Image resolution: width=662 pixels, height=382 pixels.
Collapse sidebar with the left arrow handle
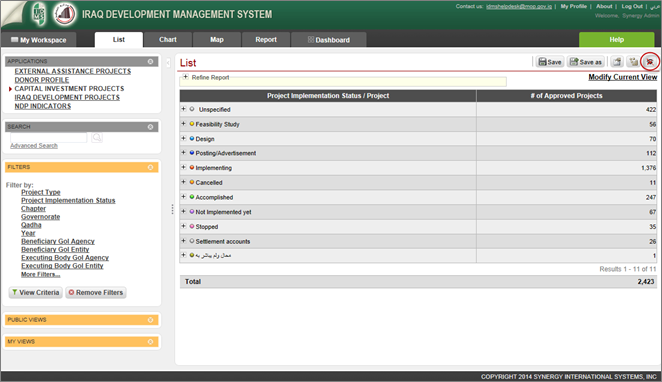(x=168, y=63)
